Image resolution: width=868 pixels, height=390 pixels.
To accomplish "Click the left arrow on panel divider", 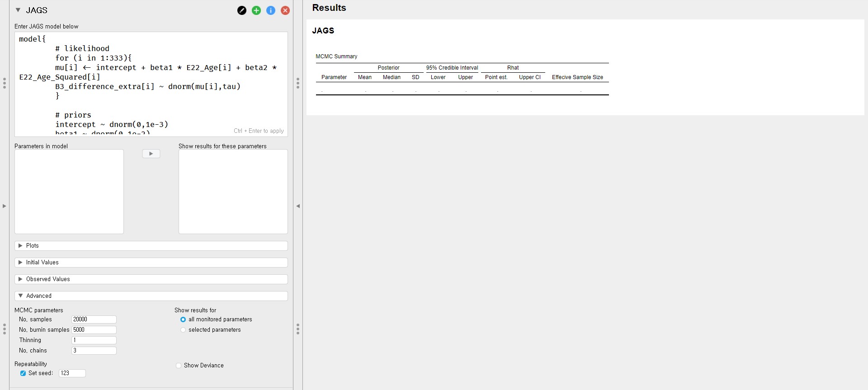I will 298,206.
